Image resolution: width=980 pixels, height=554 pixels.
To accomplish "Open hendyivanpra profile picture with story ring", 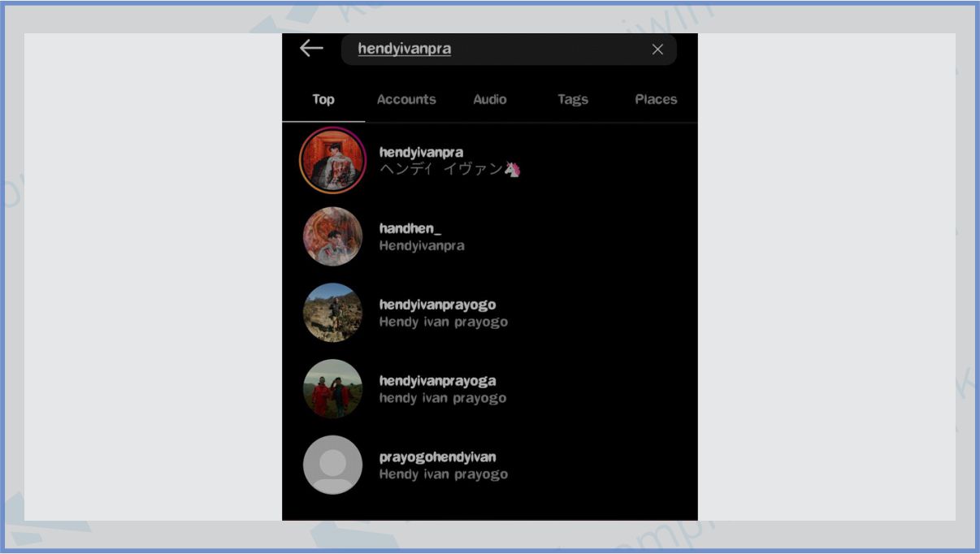I will (332, 160).
